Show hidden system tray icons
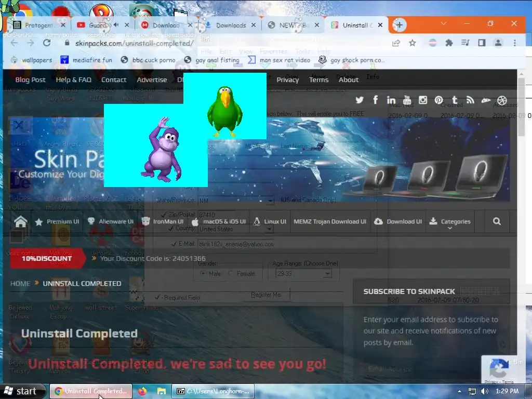The image size is (532, 399). [459, 391]
